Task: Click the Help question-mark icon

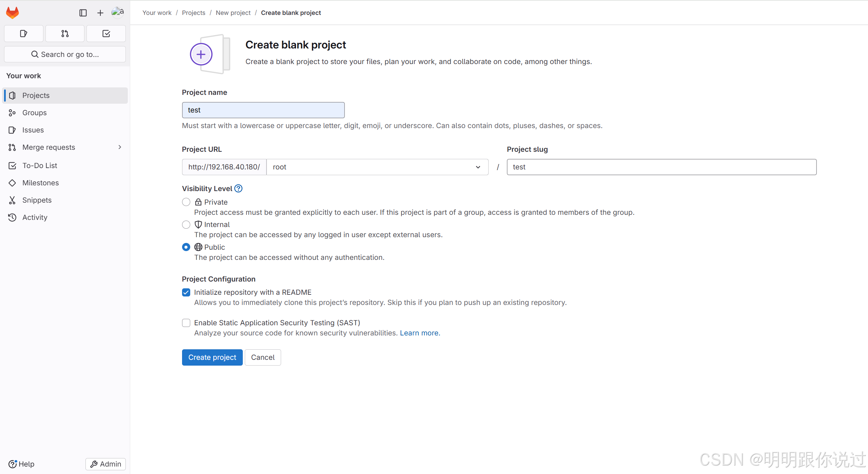Action: pyautogui.click(x=13, y=464)
